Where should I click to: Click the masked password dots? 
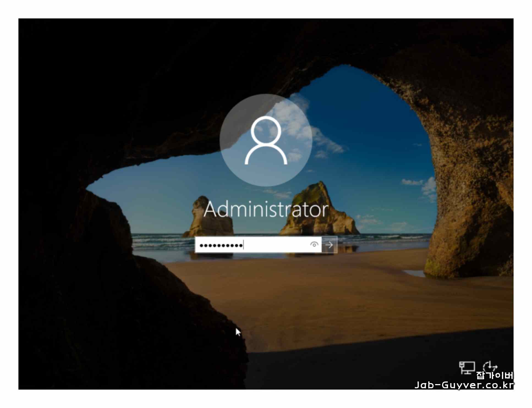click(221, 245)
